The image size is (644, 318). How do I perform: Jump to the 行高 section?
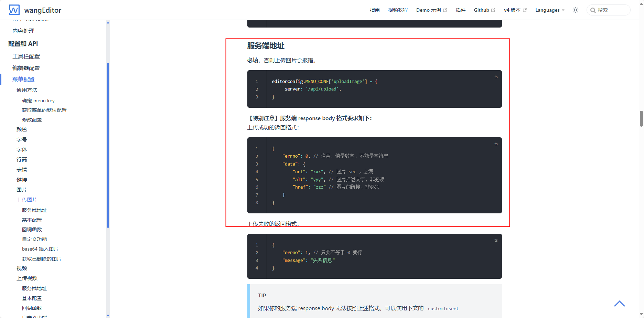22,159
